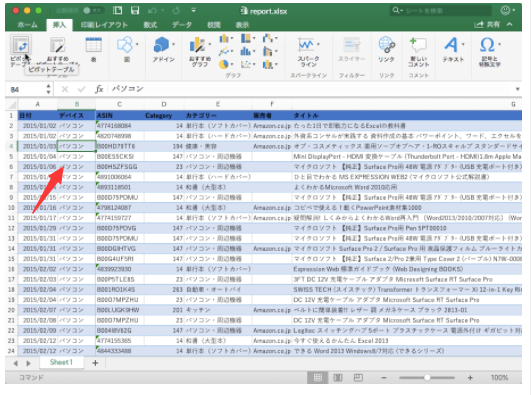Screen dimensions: 531x395
Task: Click the Redo arrow
Action: point(176,11)
